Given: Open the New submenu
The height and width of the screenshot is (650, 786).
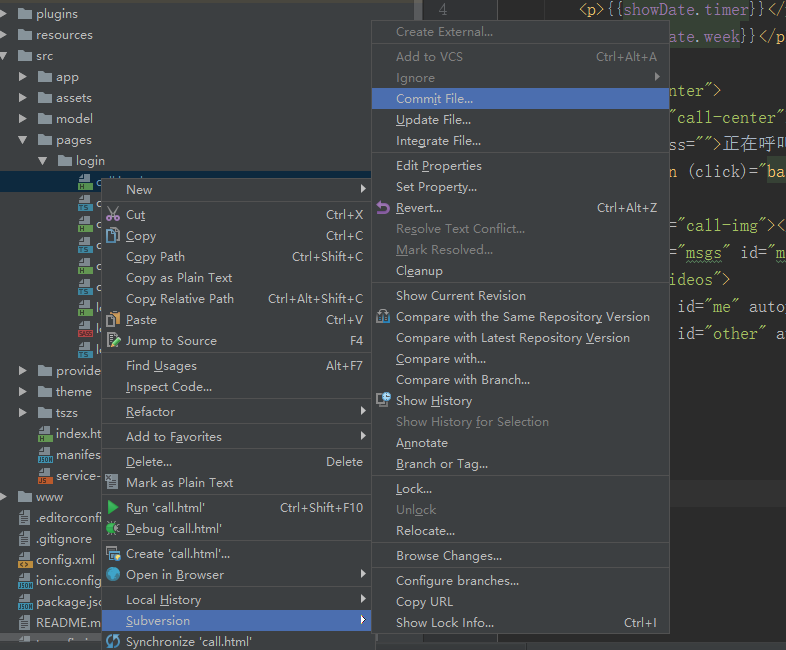Looking at the screenshot, I should (236, 189).
